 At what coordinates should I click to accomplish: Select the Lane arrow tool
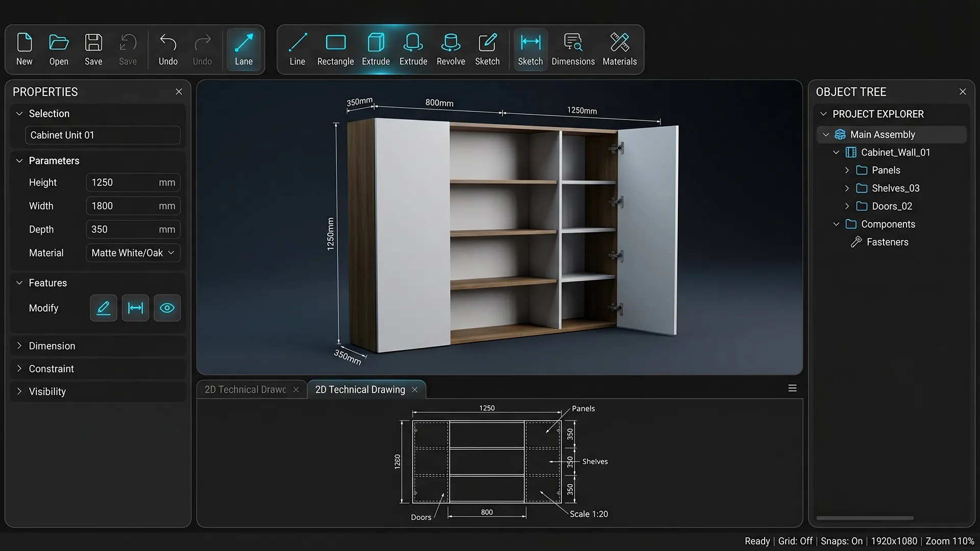pyautogui.click(x=243, y=49)
